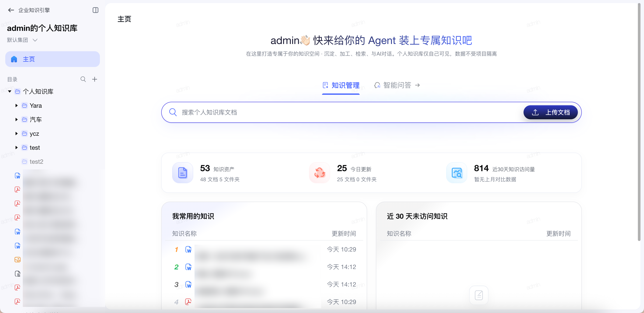This screenshot has height=313, width=644.
Task: Click the Word icon of first-ranked document
Action: click(x=188, y=250)
